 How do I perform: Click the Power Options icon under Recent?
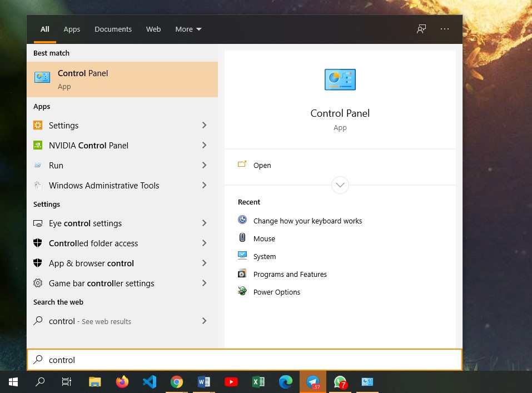click(x=242, y=291)
